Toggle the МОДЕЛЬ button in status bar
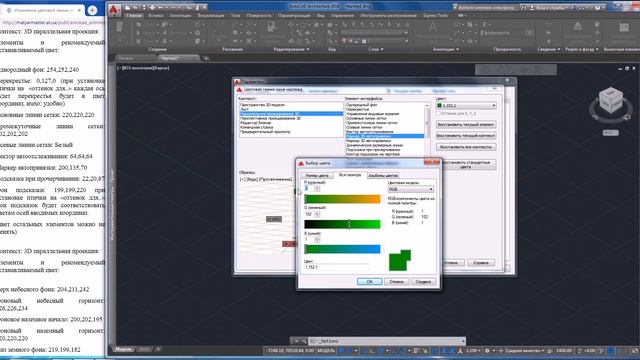640x360 pixels. pos(326,351)
